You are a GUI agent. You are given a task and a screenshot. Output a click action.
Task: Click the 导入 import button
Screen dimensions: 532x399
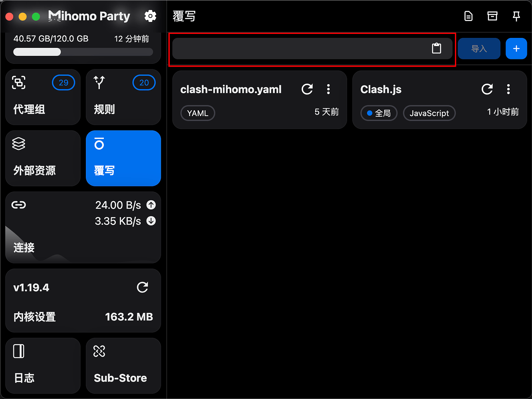479,48
